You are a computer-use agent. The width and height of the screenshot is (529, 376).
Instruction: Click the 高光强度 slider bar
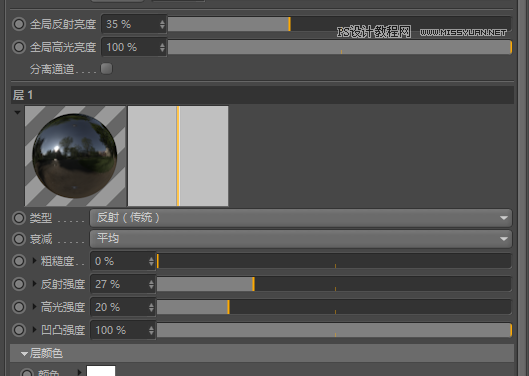tap(334, 307)
